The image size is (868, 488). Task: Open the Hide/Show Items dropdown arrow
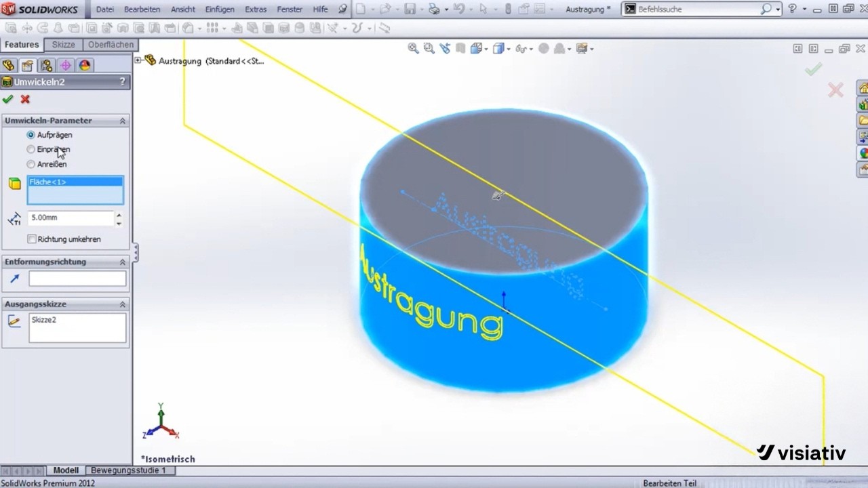pyautogui.click(x=530, y=49)
